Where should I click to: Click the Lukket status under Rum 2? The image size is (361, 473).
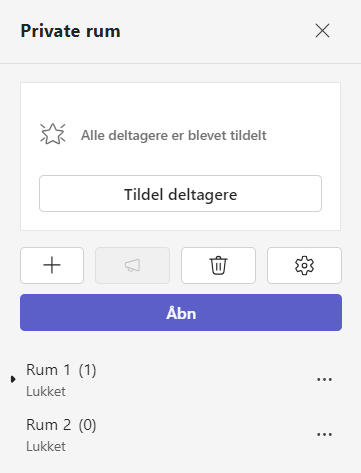[x=46, y=446]
